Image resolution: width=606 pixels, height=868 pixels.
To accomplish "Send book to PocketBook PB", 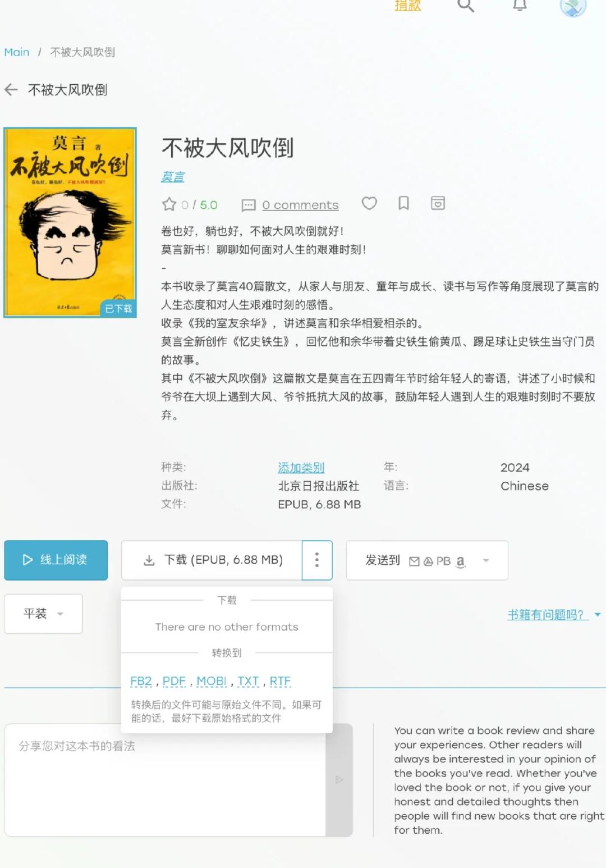I will pyautogui.click(x=443, y=561).
